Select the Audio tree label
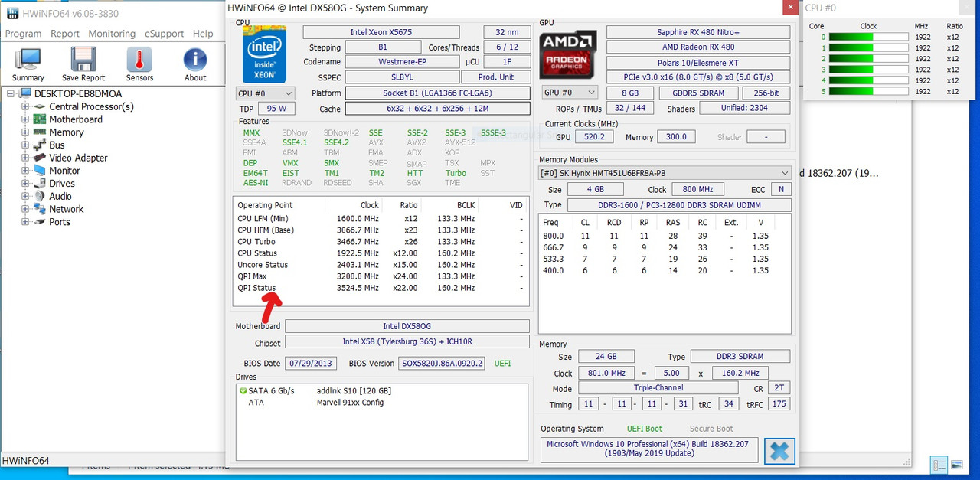Image resolution: width=980 pixels, height=480 pixels. click(60, 196)
